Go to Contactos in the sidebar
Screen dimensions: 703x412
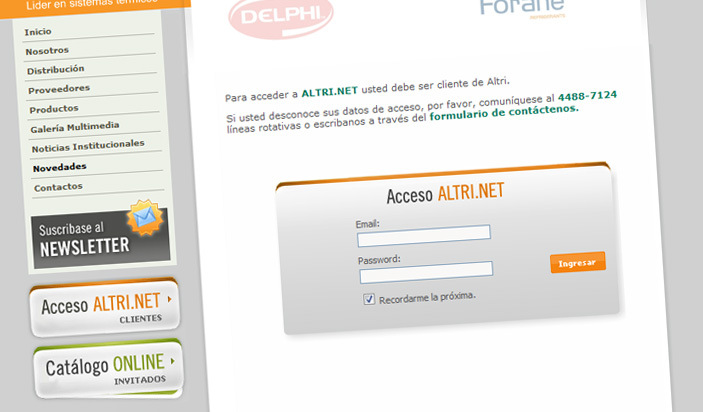click(x=58, y=187)
